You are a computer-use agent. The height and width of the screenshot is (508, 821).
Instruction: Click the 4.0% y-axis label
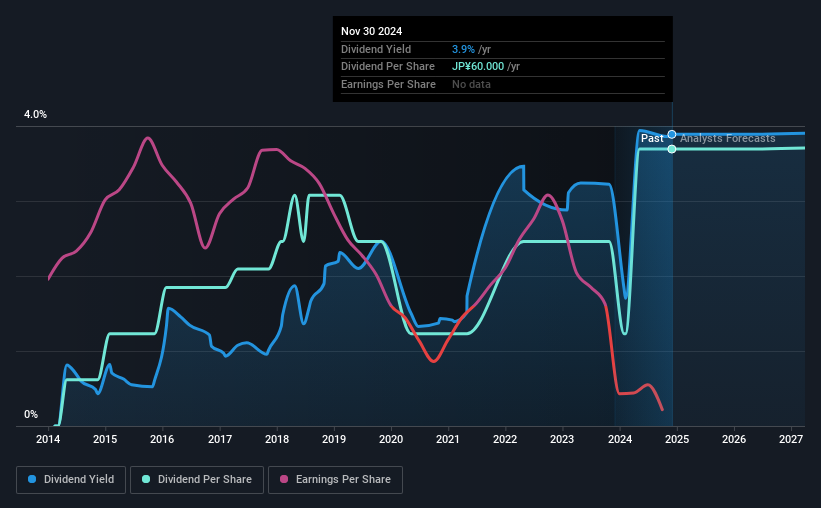coord(35,115)
